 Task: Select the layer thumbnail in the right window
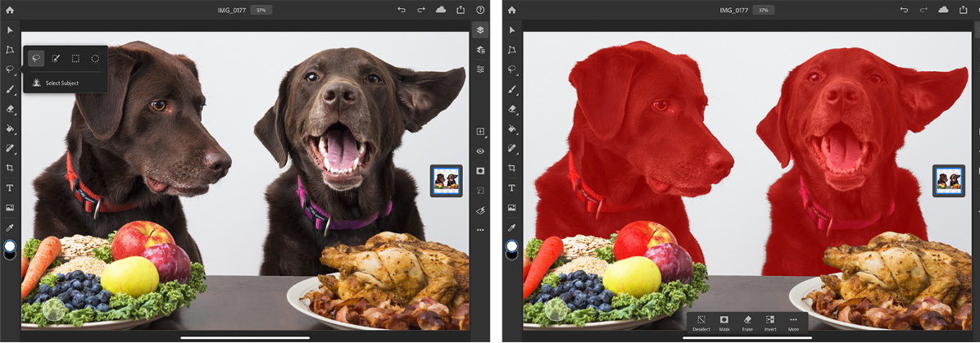(x=948, y=181)
